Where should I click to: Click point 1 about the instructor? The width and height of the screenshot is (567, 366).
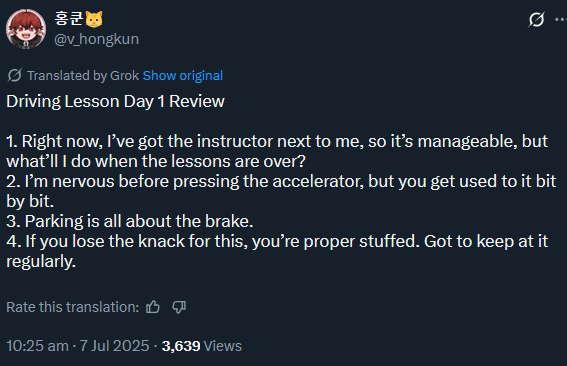tap(277, 151)
